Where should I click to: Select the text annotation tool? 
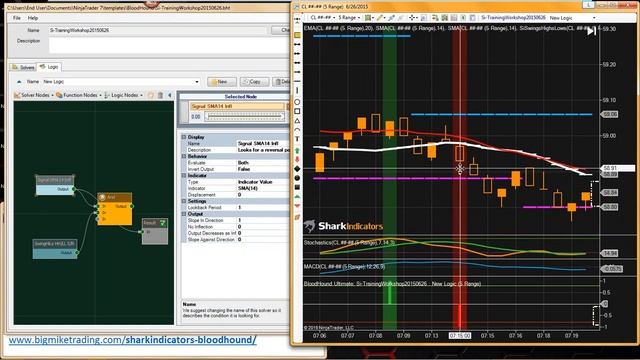coord(297,139)
